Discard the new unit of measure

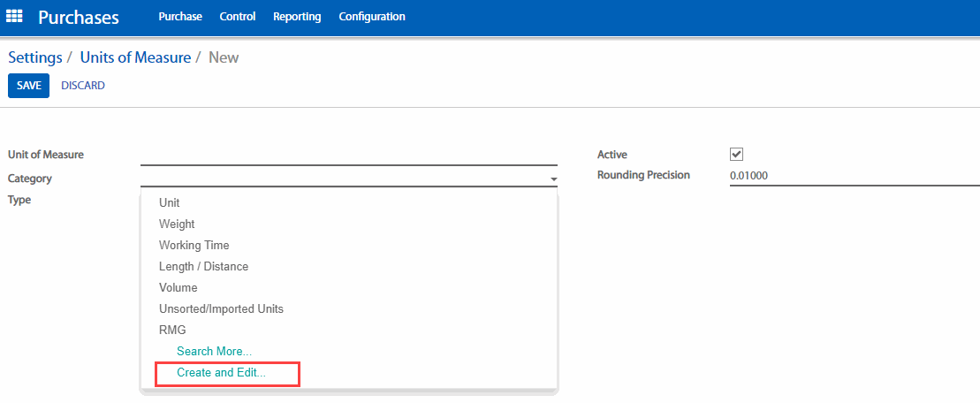(83, 86)
